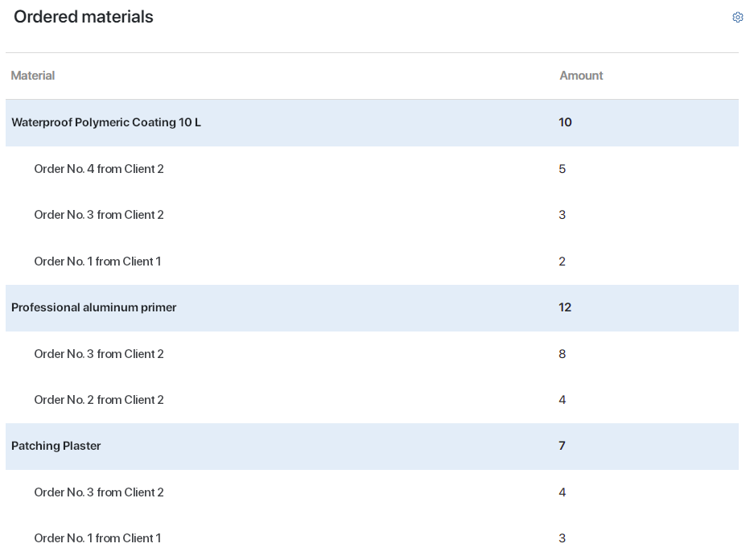Select Order No. 4 from Client 2
The image size is (750, 560).
pos(99,169)
